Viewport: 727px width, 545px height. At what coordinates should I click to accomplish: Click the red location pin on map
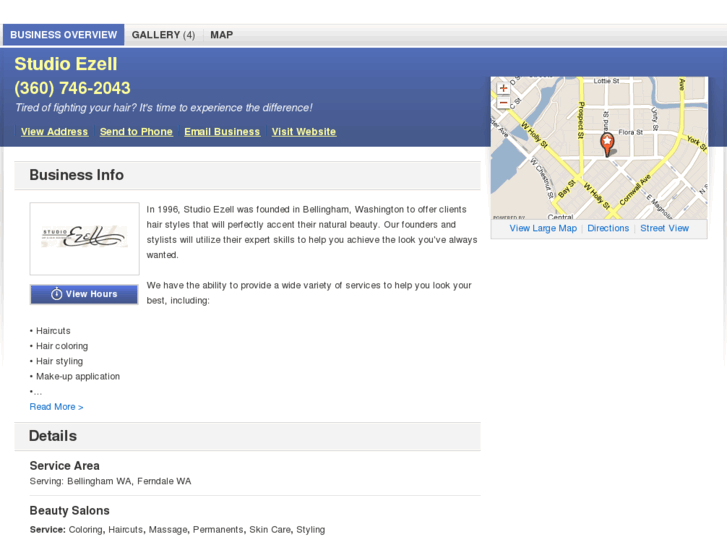coord(607,144)
